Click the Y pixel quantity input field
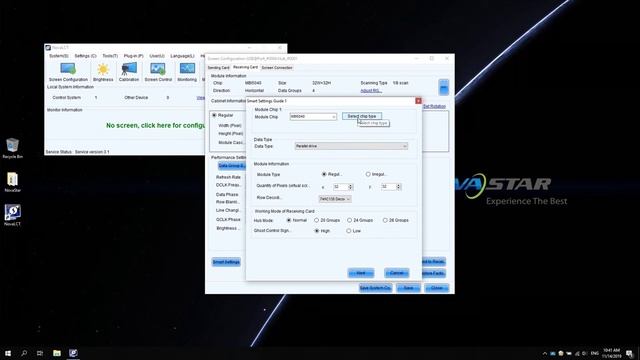Image resolution: width=640 pixels, height=360 pixels. click(x=388, y=187)
